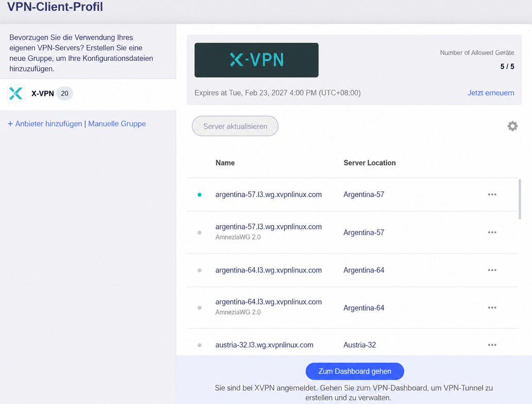The image size is (532, 404).
Task: Click Argentina-57 location in first row
Action: click(364, 194)
